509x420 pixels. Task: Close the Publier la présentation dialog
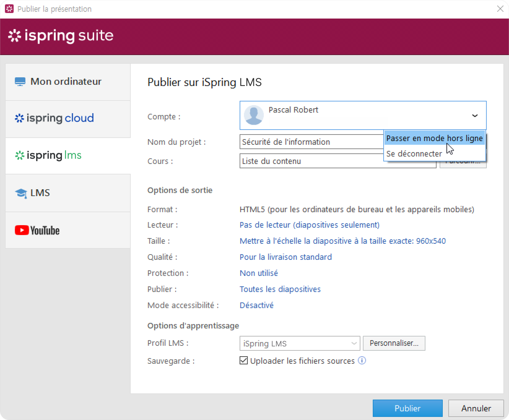[x=500, y=9]
